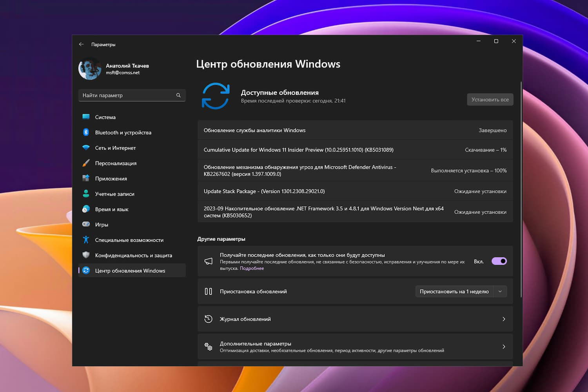Click the large blue update sync icon
Screen dimensions: 588x392
[x=216, y=96]
